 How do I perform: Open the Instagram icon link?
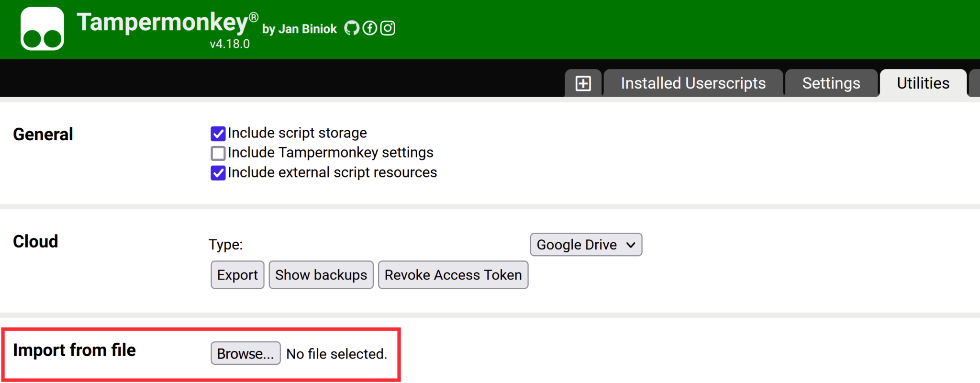tap(388, 28)
